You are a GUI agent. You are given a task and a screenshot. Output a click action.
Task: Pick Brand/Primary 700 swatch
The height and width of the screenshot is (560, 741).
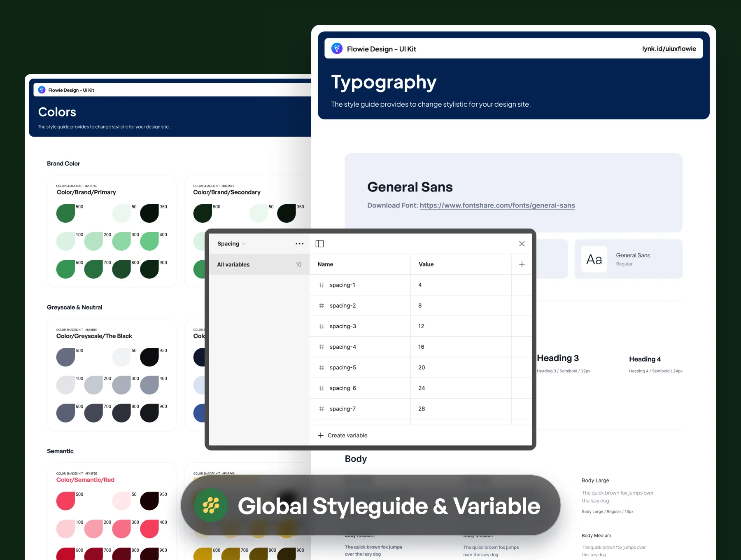tap(93, 269)
